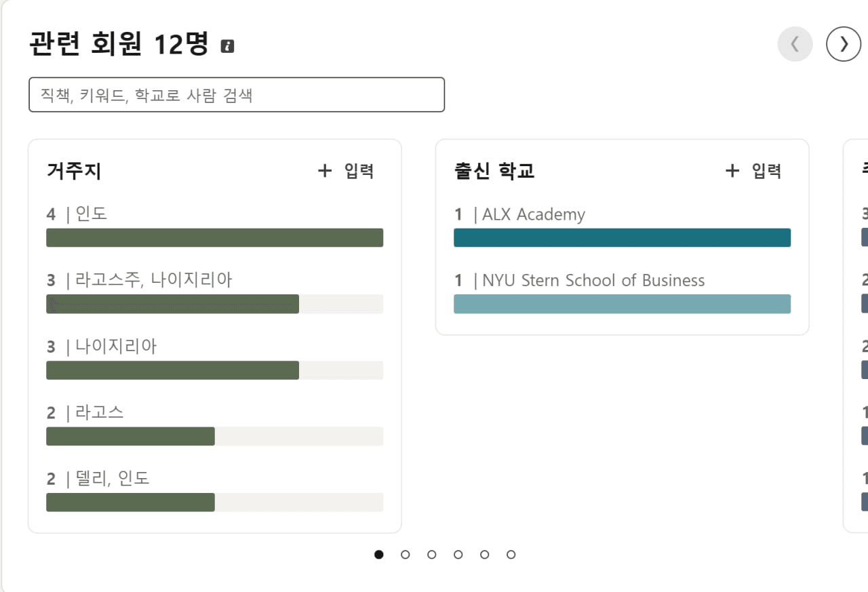Select the ALX Academy bar
Image resolution: width=868 pixels, height=592 pixels.
pyautogui.click(x=623, y=237)
